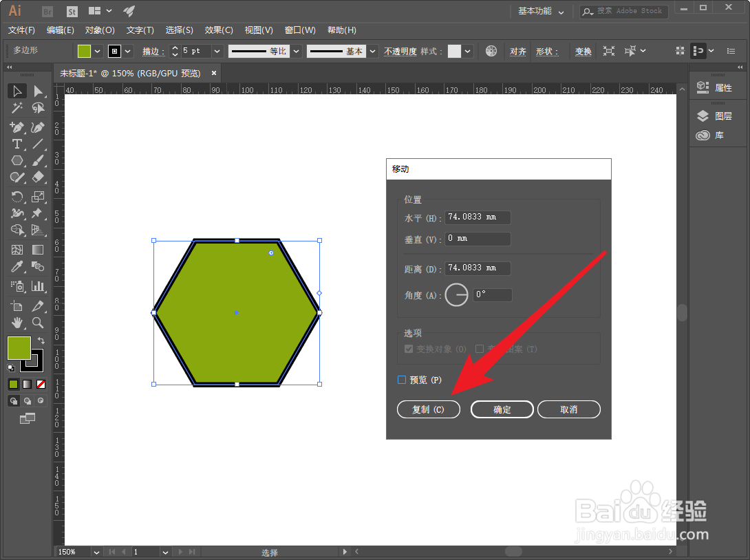Viewport: 750px width, 560px height.
Task: Select the Artboard tool
Action: pyautogui.click(x=17, y=306)
